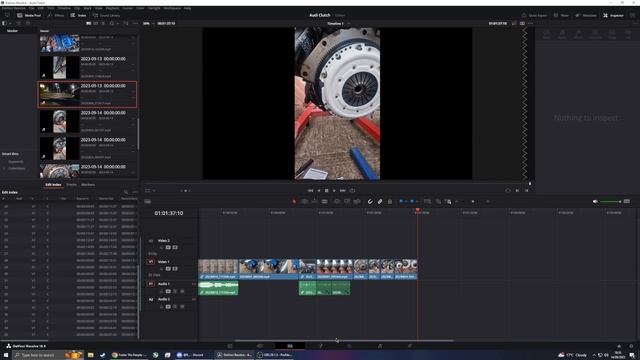Click the timeline horizontal scrollbar
Screen dimensions: 640x360
pos(344,340)
